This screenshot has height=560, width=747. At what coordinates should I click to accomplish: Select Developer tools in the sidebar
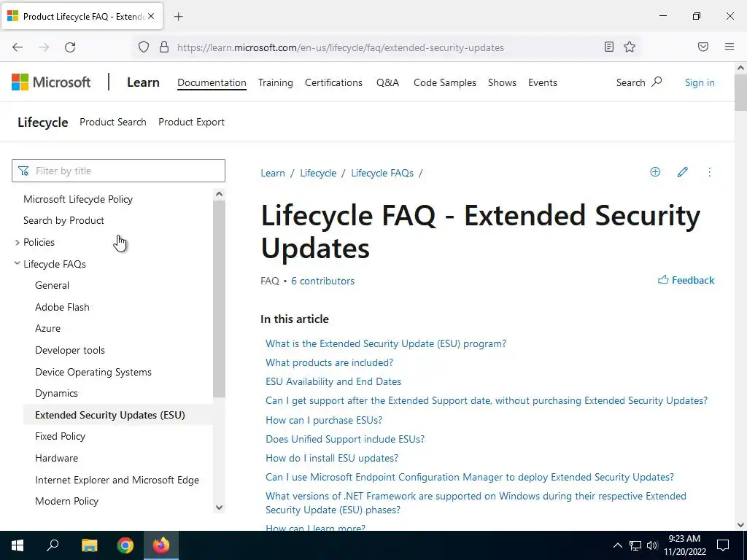coord(69,350)
